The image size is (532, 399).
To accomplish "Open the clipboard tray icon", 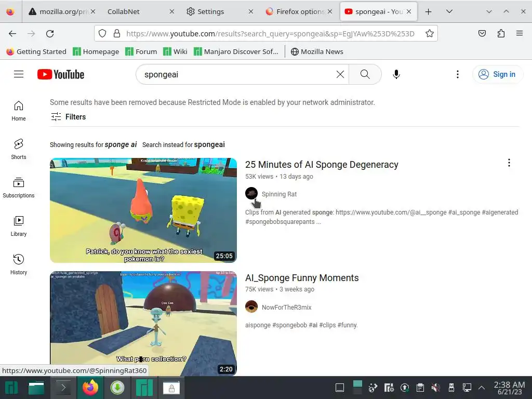I will pos(420,388).
